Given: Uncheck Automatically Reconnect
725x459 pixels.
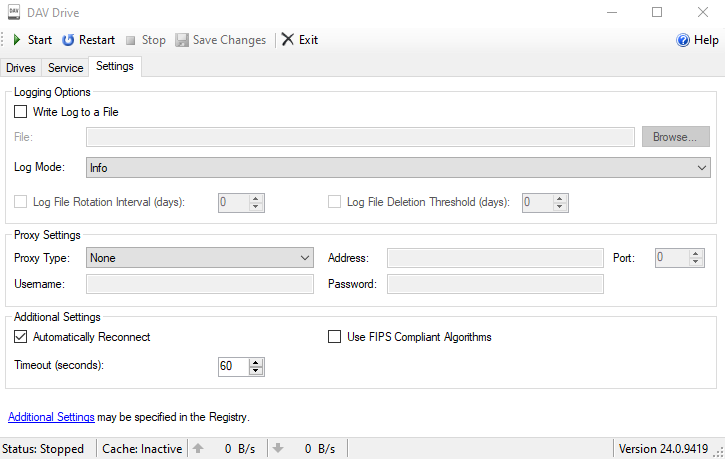Looking at the screenshot, I should 21,337.
